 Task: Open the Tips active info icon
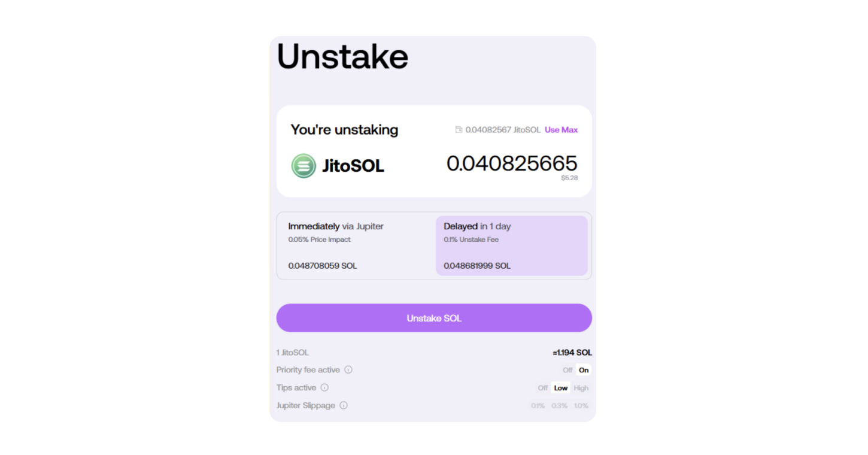tap(324, 388)
